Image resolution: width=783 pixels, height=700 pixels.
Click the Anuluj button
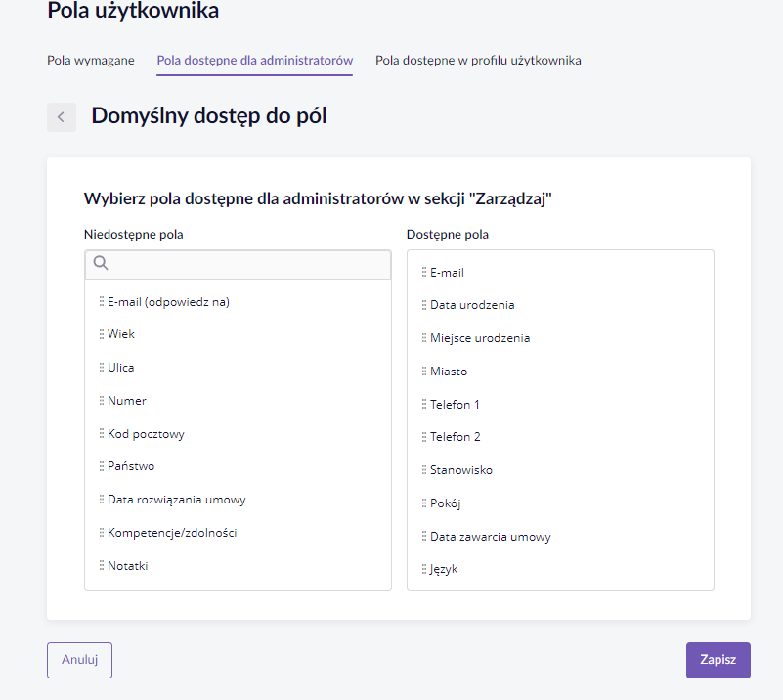point(79,660)
